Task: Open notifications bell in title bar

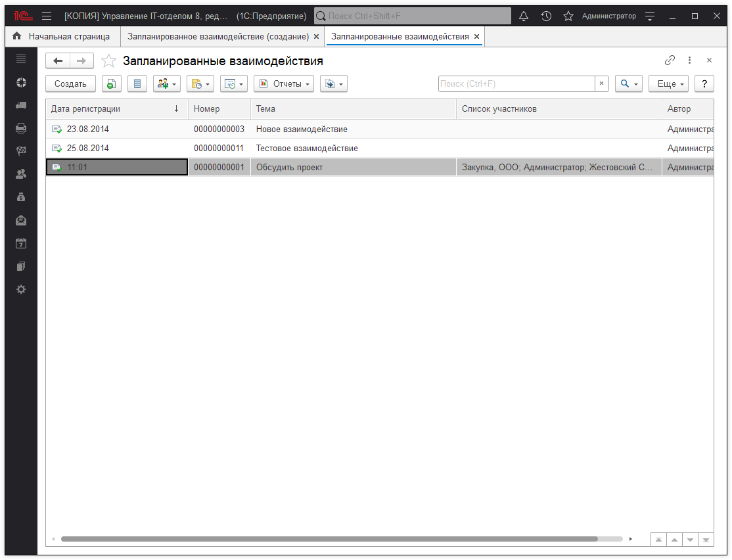Action: [x=524, y=16]
